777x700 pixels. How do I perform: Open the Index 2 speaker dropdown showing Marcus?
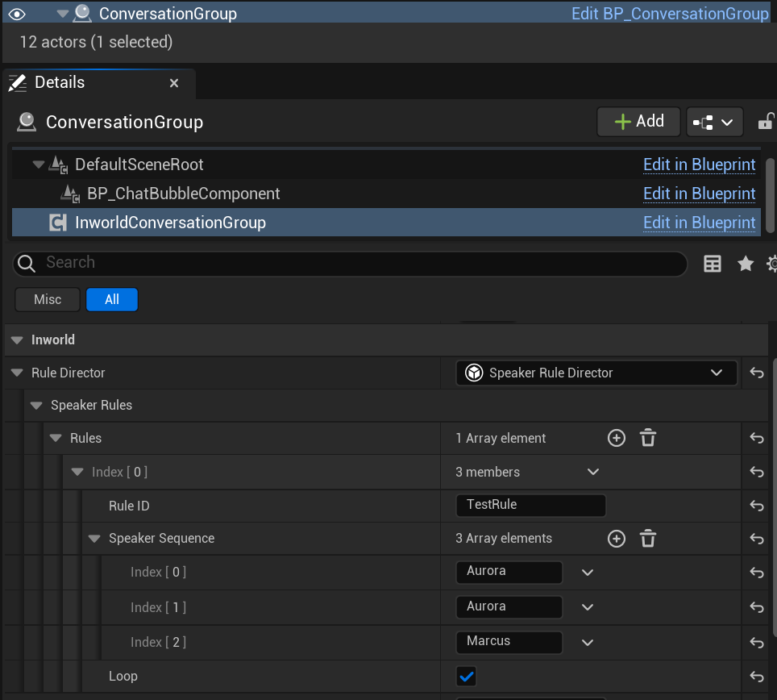click(x=587, y=642)
